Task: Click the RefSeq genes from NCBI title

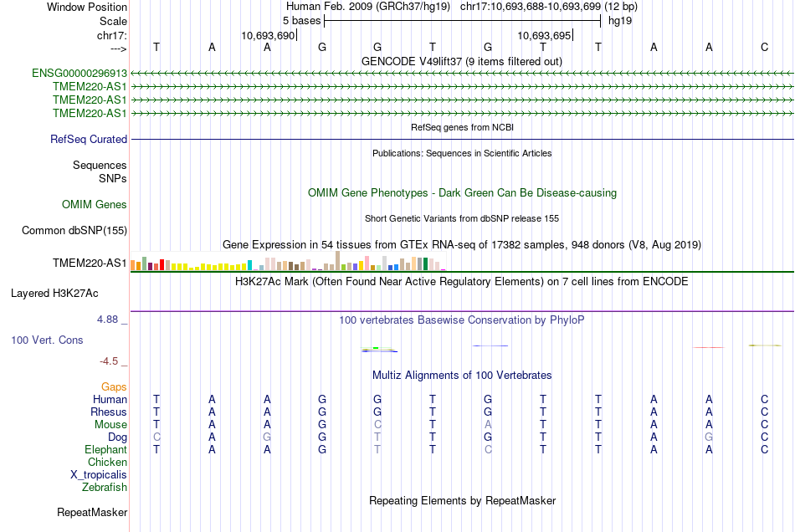Action: 463,128
